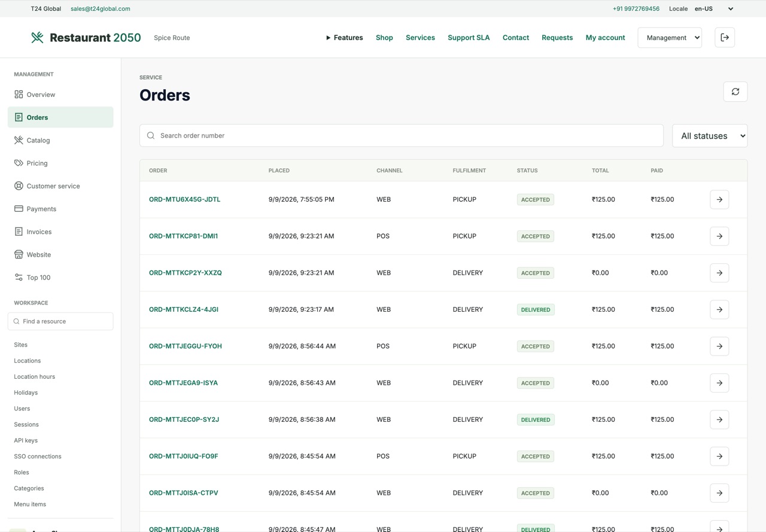Open the Contact page link
This screenshot has height=532, width=766.
pos(516,38)
